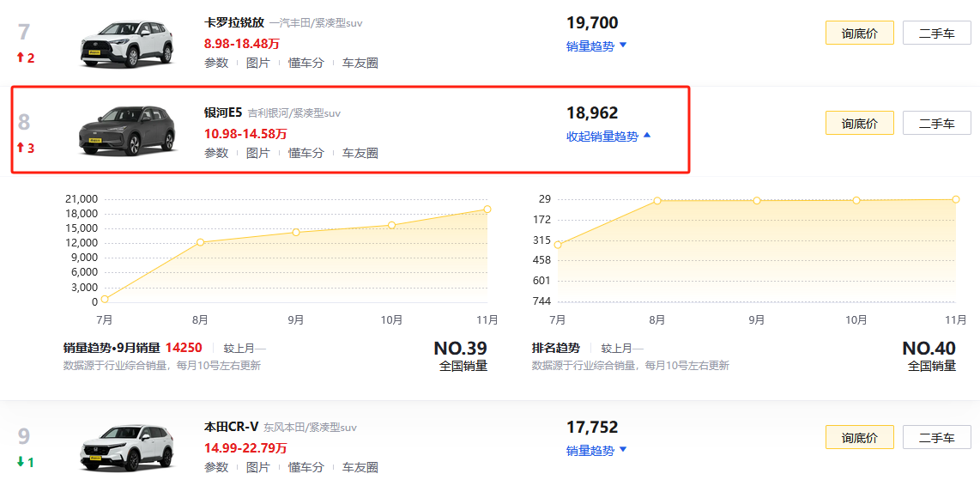Click the 17,752 sales figure

point(592,428)
